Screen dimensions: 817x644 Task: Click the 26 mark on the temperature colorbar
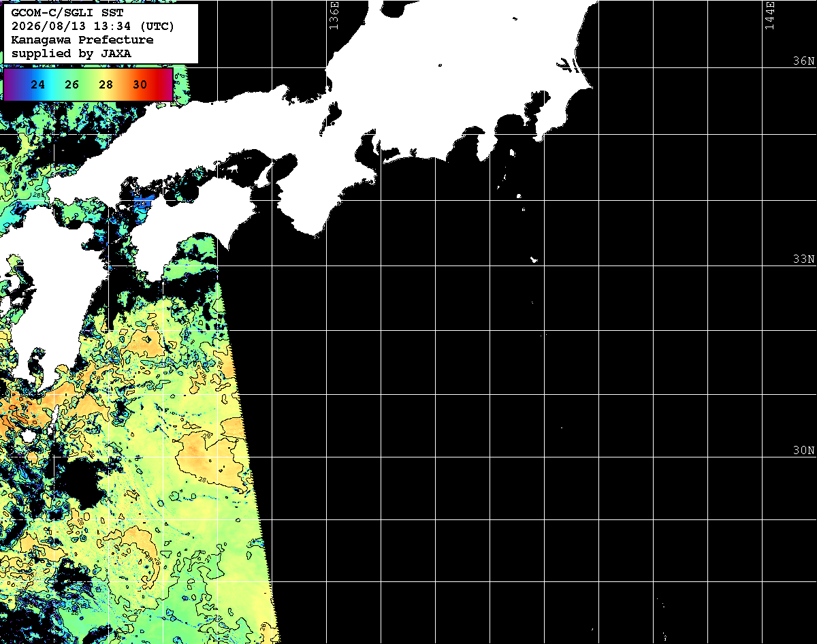[x=72, y=85]
